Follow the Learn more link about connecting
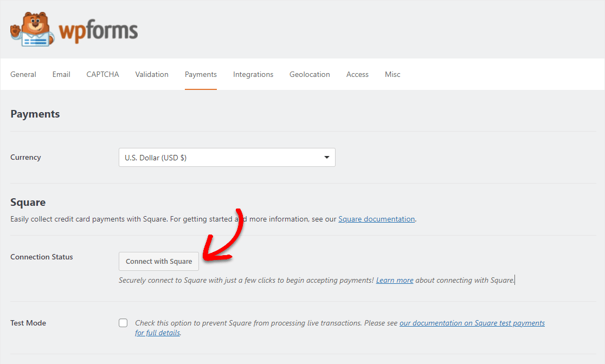This screenshot has width=605, height=364. pyautogui.click(x=395, y=281)
